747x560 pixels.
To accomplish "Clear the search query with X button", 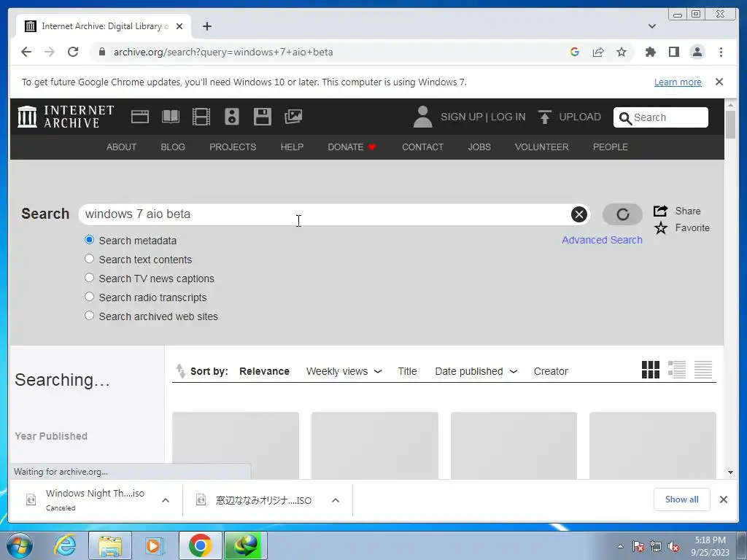I will click(x=578, y=214).
